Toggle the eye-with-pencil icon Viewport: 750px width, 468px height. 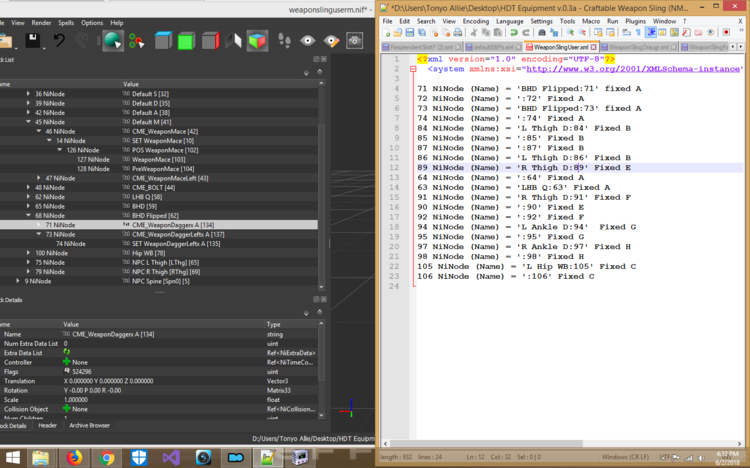[x=331, y=41]
